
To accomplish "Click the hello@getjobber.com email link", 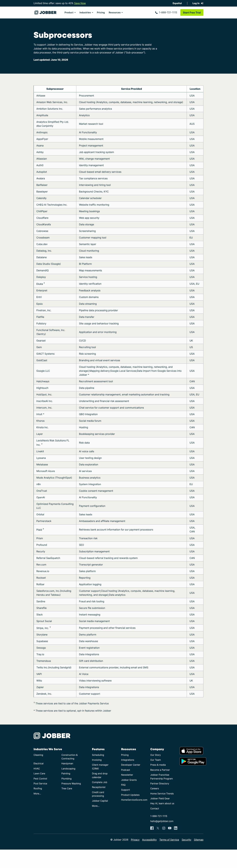I will 162,821.
